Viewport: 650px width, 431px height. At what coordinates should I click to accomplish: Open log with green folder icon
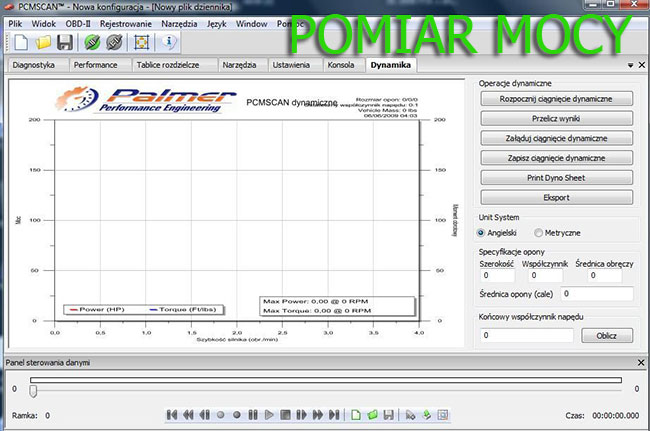(x=372, y=415)
